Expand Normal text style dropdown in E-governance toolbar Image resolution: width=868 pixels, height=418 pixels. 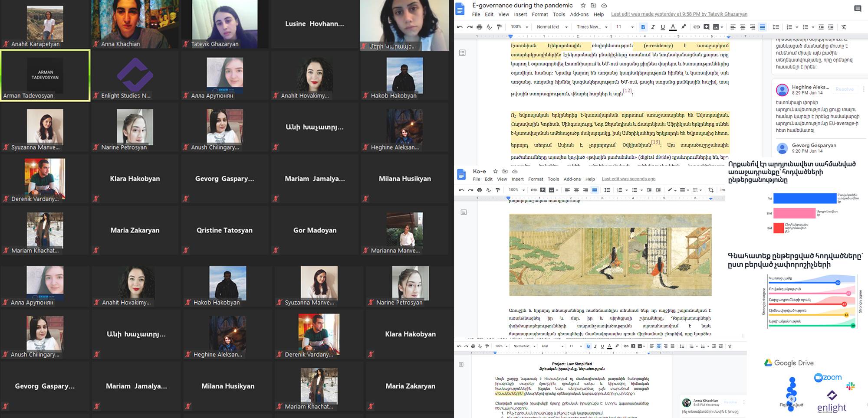(552, 27)
